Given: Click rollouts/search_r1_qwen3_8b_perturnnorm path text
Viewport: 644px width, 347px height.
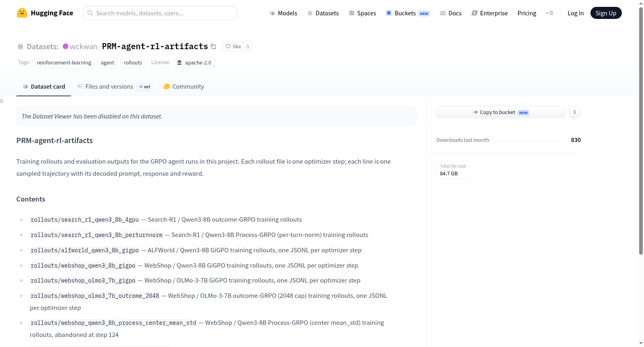Looking at the screenshot, I should [x=97, y=235].
